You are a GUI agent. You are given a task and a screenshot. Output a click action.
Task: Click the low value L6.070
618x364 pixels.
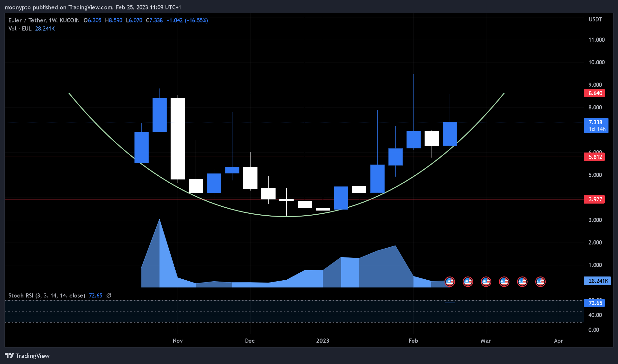[x=134, y=20]
